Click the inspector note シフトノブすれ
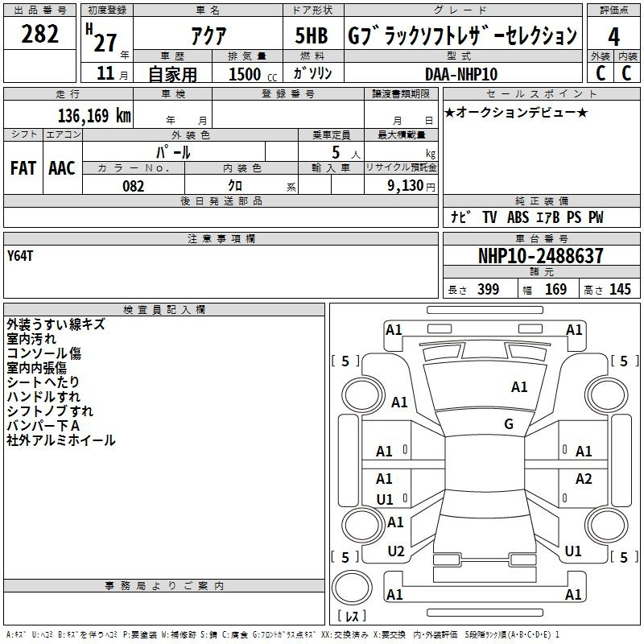This screenshot has width=644, height=644. pos(50,411)
